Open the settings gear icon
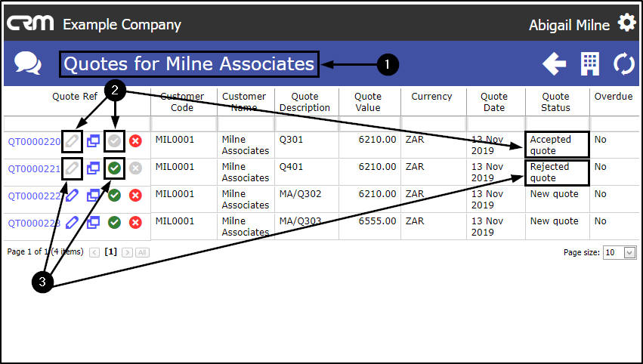643x364 pixels. (626, 23)
